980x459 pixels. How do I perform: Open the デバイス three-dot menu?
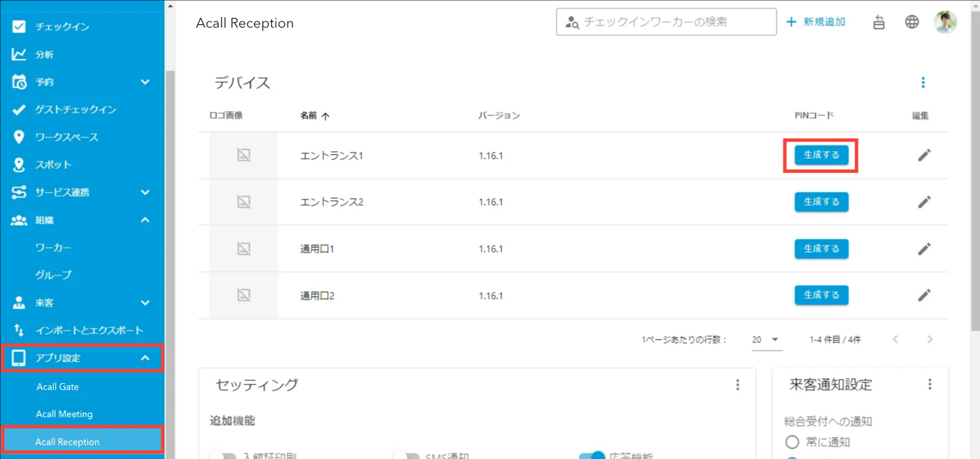[923, 83]
